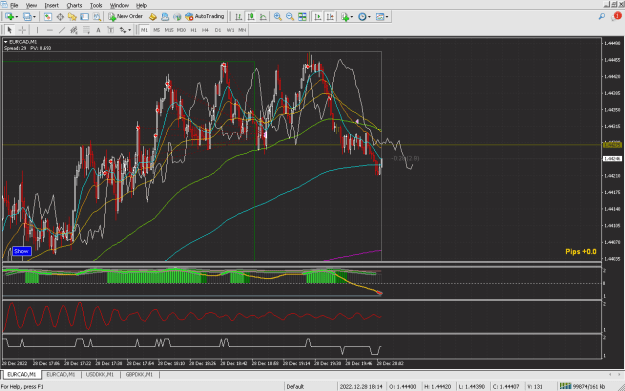Open the Insert menu
Viewport: 625px width, 391px height.
coord(51,6)
